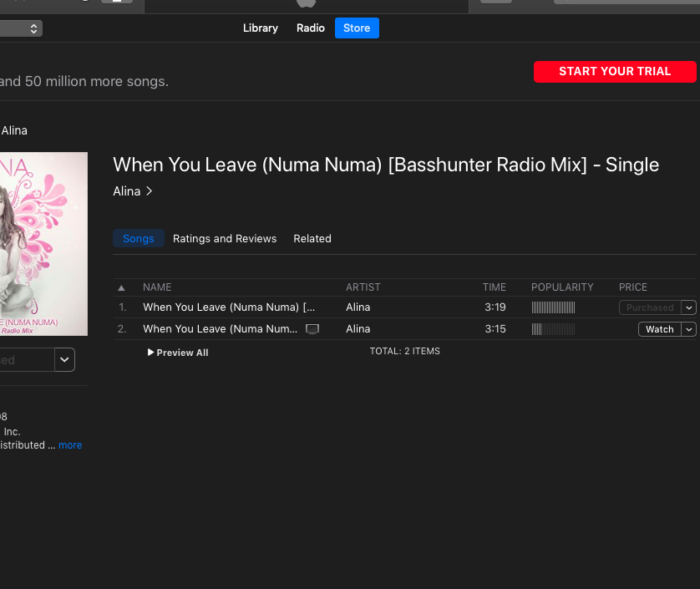Viewport: 700px width, 589px height.
Task: Click the album title heading
Action: click(x=386, y=165)
